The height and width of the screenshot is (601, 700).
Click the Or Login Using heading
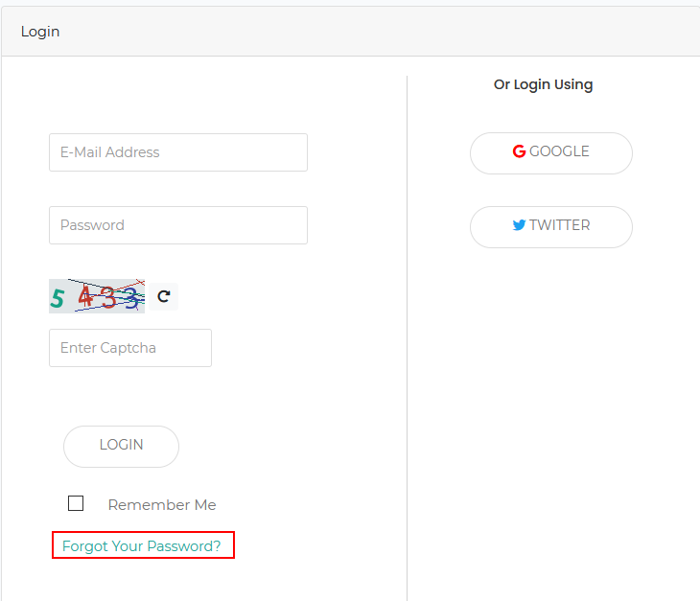coord(543,84)
